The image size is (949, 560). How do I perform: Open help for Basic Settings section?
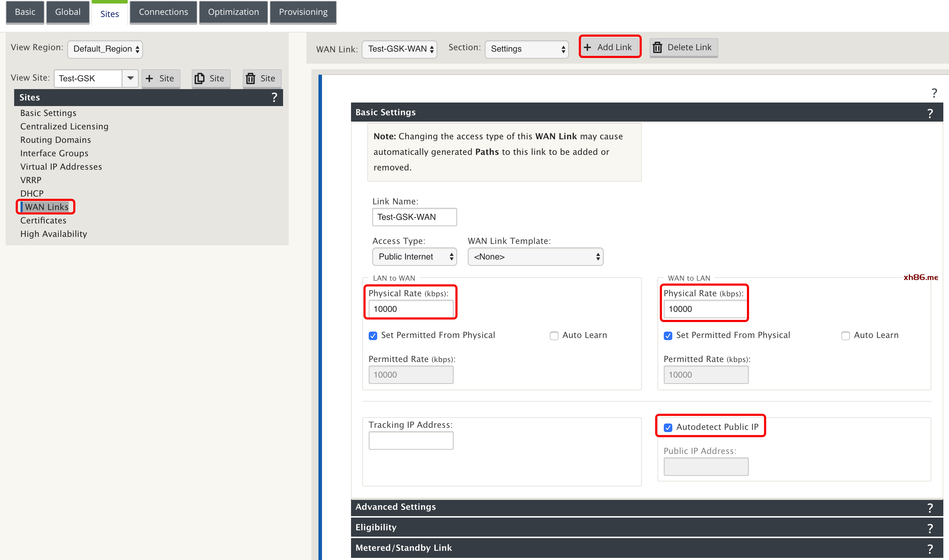(x=930, y=113)
